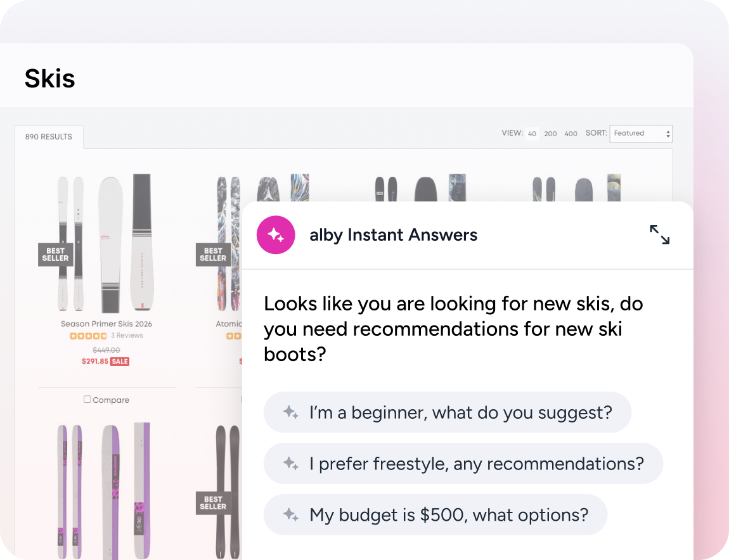Expand the alby Instant Answers panel
This screenshot has width=729, height=560.
(x=659, y=234)
